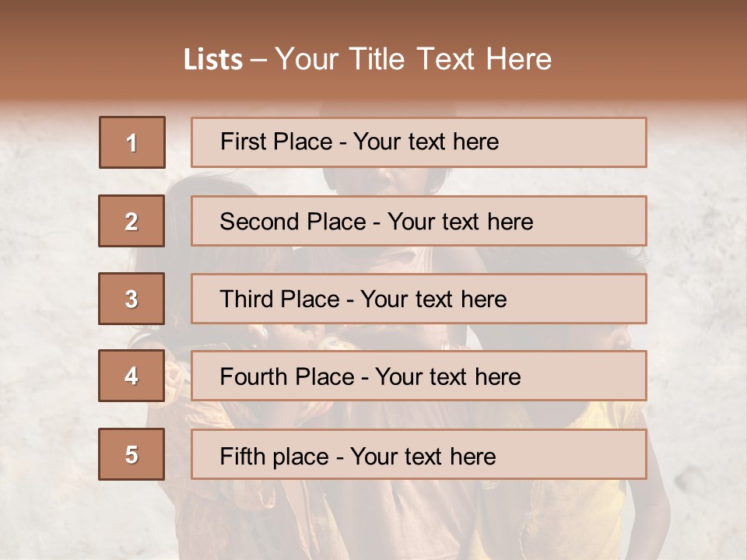747x560 pixels.
Task: Click "Your text here" in the third row
Action: click(x=433, y=299)
